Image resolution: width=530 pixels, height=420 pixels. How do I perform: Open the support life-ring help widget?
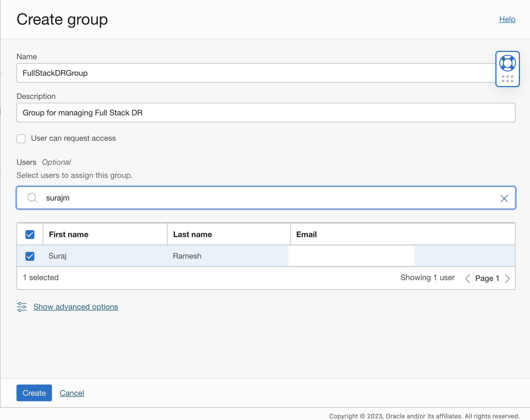point(507,63)
